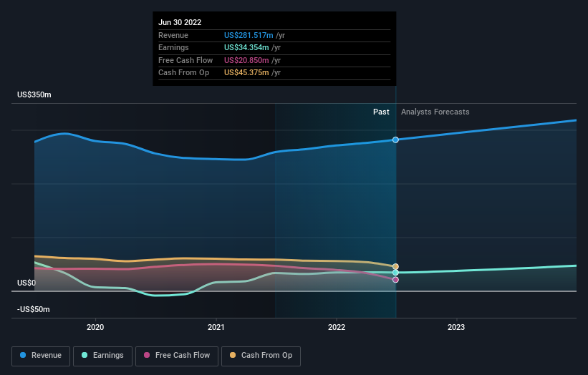Toggle the Cash From Op legend series
This screenshot has height=375, width=588.
click(261, 356)
